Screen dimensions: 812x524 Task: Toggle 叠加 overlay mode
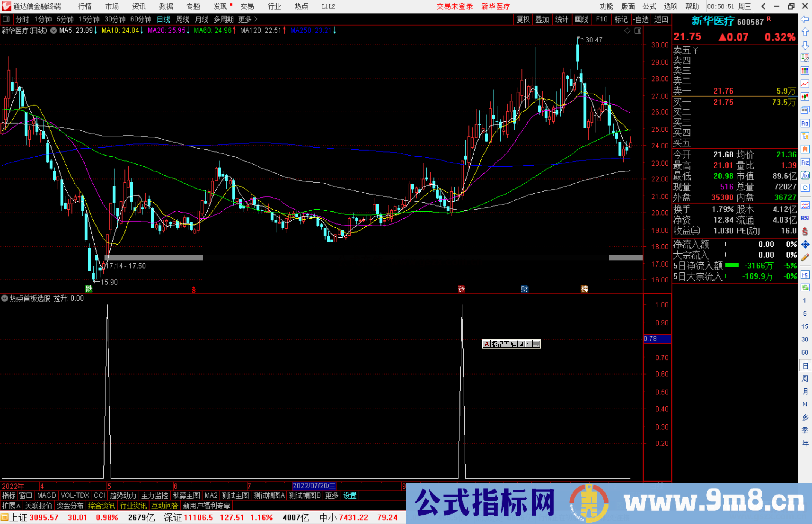(542, 19)
